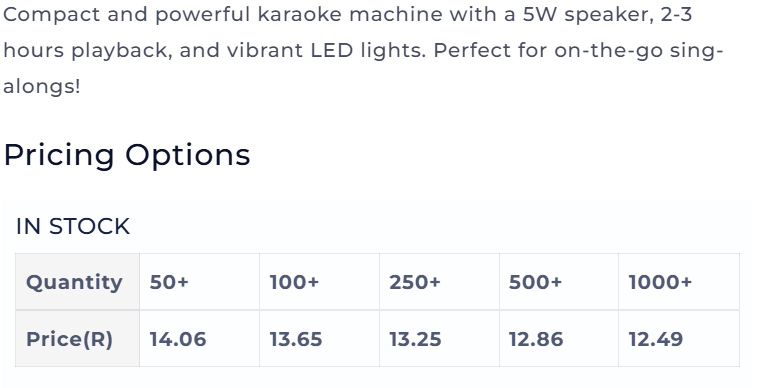Image resolution: width=757 pixels, height=388 pixels.
Task: Click the word karaoke in description
Action: (299, 14)
